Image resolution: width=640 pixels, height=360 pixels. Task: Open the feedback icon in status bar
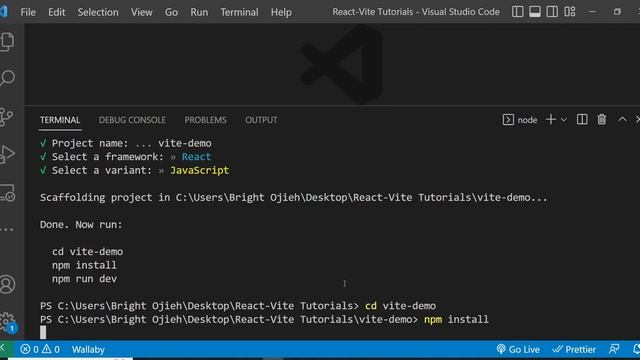614,349
